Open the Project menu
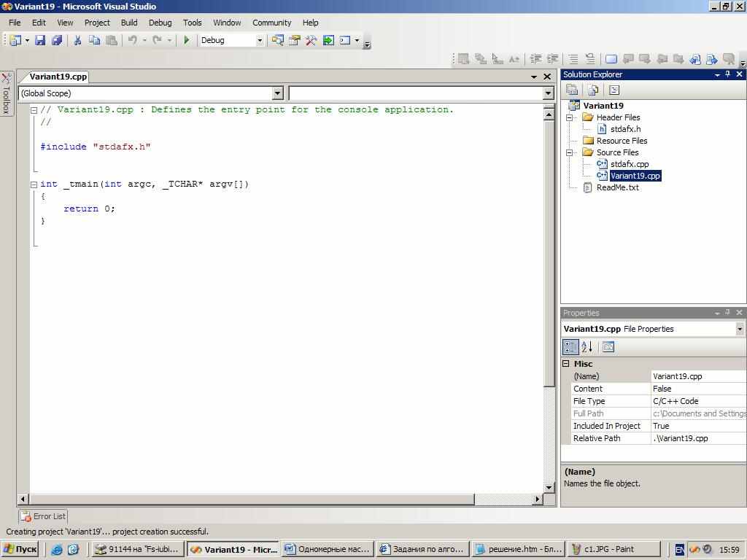Viewport: 747px width, 560px height. tap(97, 23)
